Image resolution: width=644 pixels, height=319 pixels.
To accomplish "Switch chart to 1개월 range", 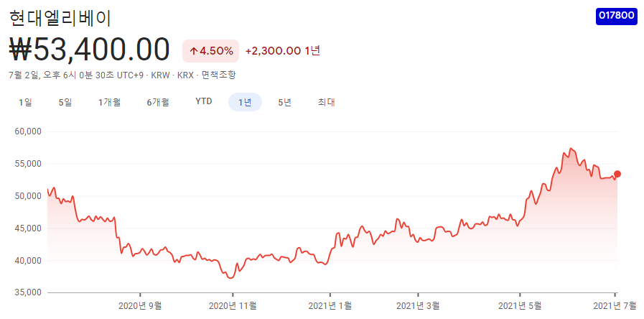I will (109, 102).
